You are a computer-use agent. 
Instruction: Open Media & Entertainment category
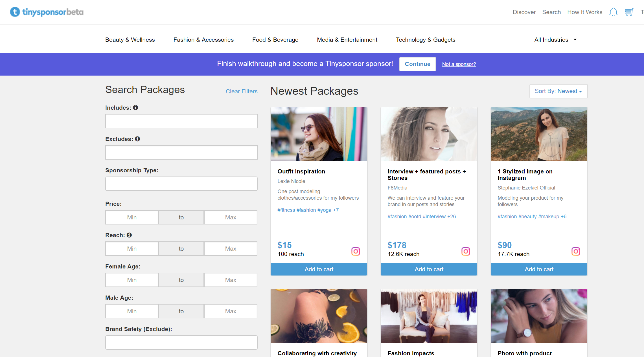(x=347, y=40)
